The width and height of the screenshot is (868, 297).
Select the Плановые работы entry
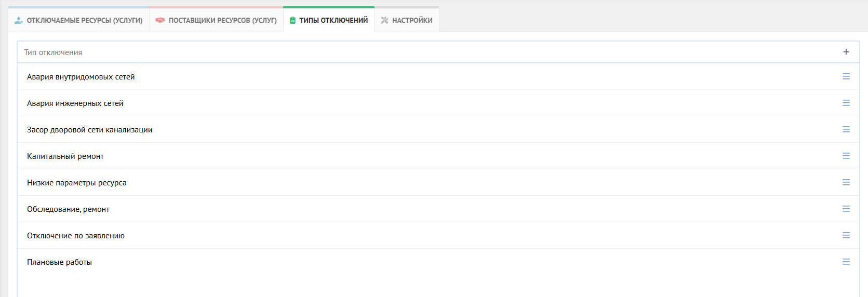(59, 262)
